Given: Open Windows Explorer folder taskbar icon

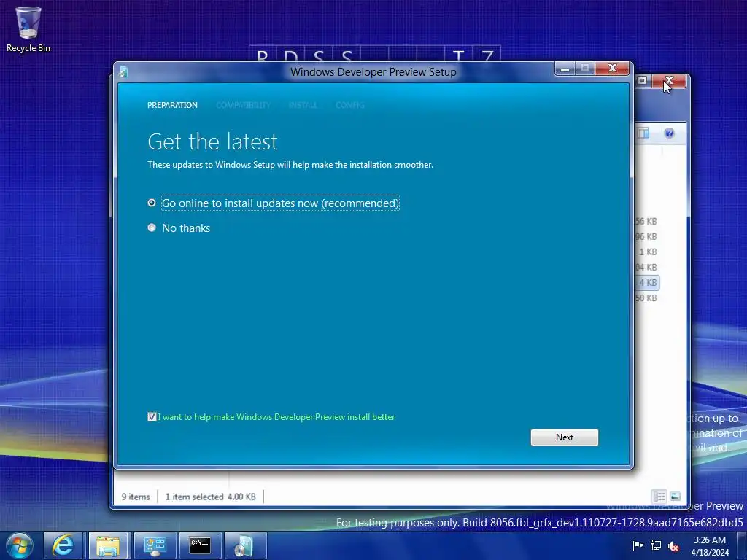Looking at the screenshot, I should click(x=108, y=545).
